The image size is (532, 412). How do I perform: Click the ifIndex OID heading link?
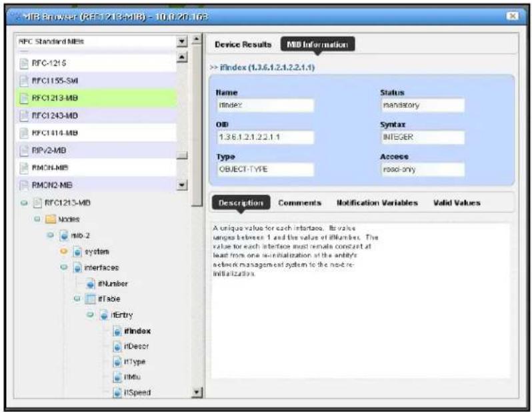pos(267,67)
